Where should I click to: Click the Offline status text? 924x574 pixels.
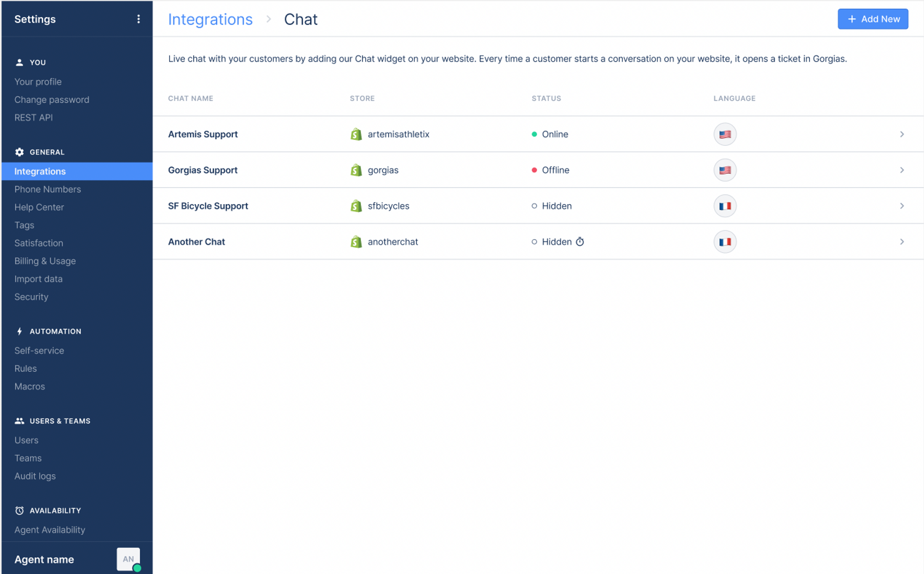pyautogui.click(x=556, y=170)
